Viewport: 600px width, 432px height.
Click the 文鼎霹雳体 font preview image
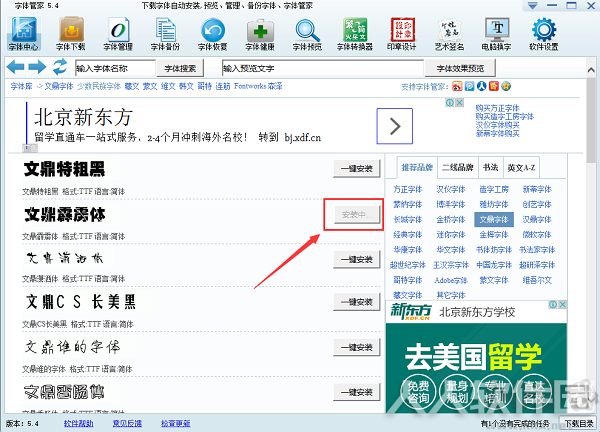[65, 215]
